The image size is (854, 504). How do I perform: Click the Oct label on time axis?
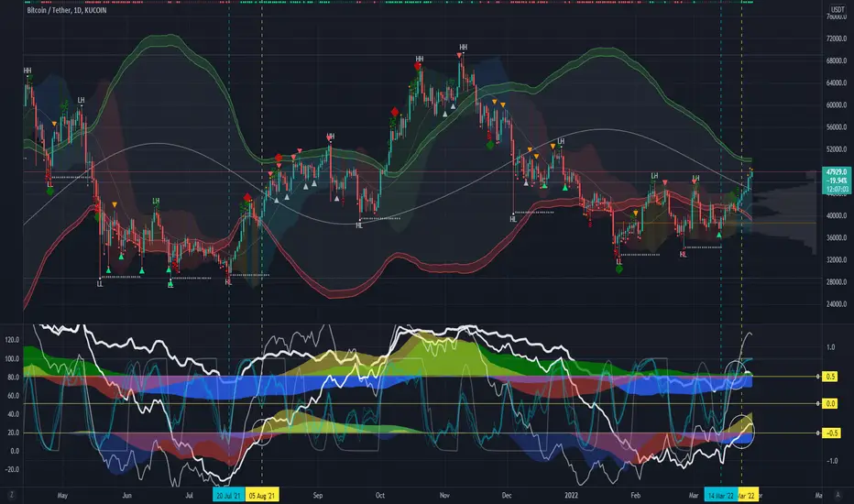coord(379,495)
